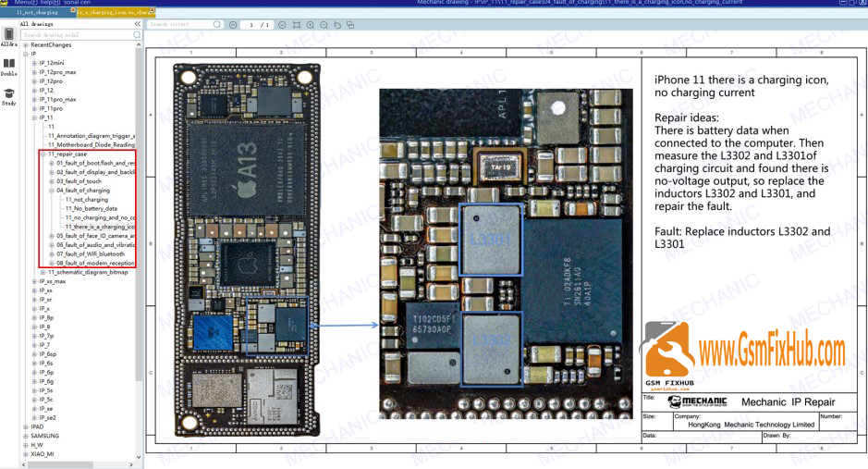Collapse the drawings panel with the double chevron
The image size is (868, 469).
[138, 24]
